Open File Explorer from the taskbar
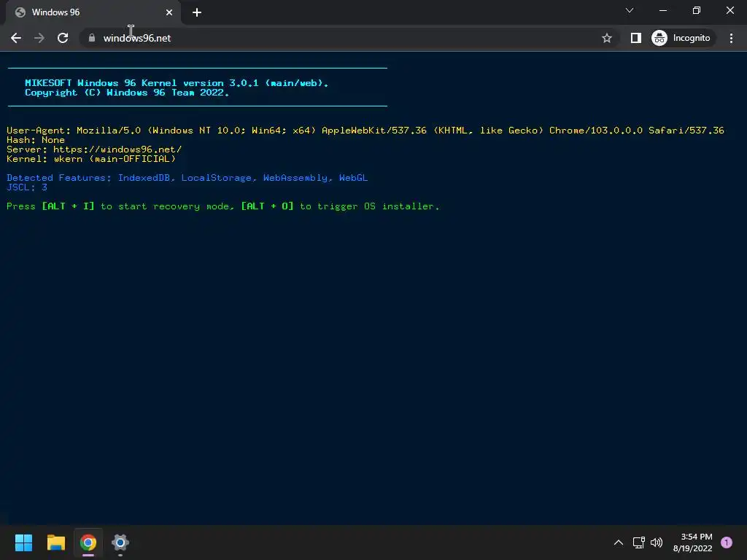This screenshot has height=560, width=747. pyautogui.click(x=55, y=542)
